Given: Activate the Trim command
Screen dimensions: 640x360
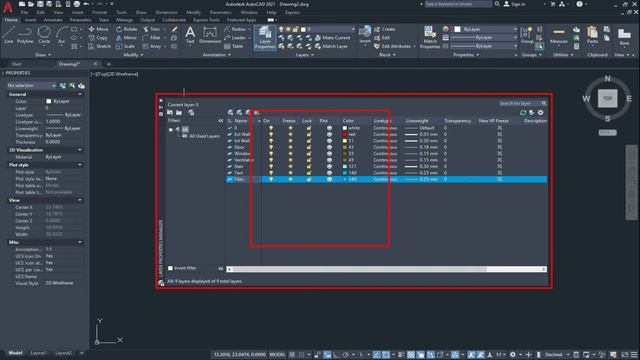Looking at the screenshot, I should (x=151, y=29).
